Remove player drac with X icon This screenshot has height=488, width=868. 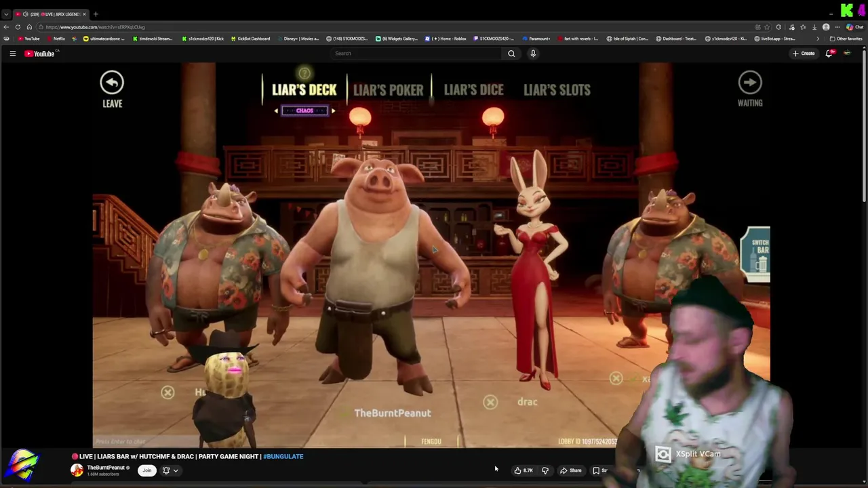pyautogui.click(x=490, y=403)
